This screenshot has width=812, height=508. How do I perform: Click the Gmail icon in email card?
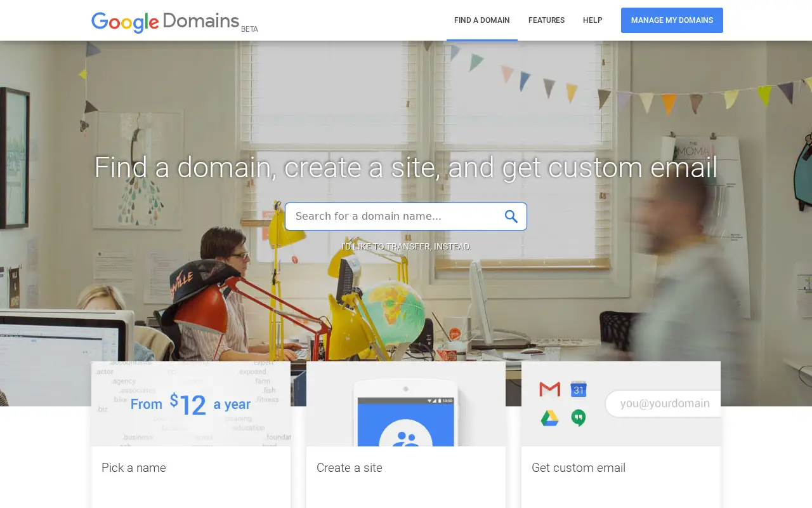tap(549, 389)
